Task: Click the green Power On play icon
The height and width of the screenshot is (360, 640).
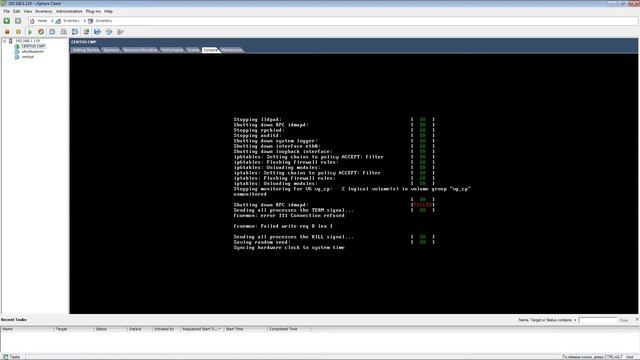Action: pos(30,32)
